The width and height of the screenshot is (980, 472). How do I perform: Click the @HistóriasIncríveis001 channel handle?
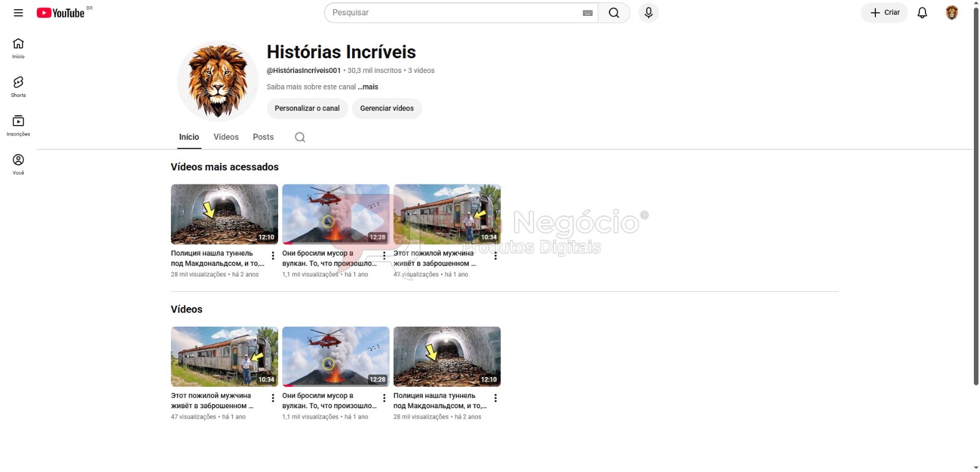coord(304,70)
